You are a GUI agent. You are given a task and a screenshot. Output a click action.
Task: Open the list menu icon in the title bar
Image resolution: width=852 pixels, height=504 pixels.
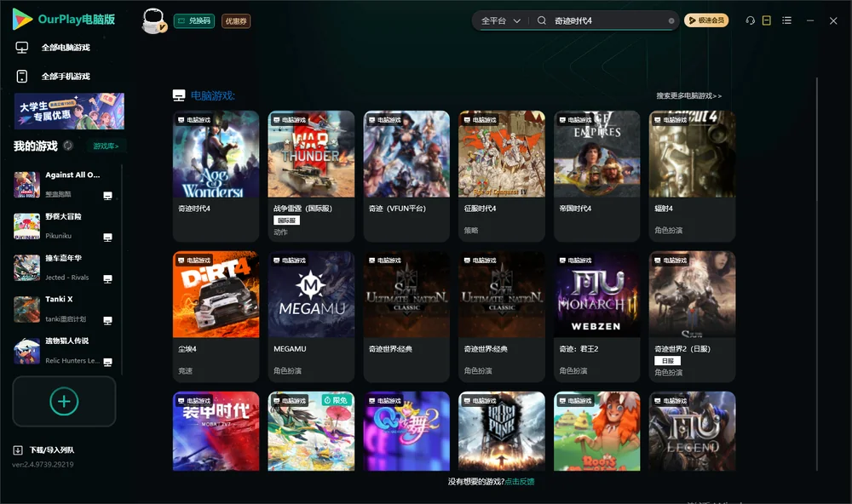[786, 20]
